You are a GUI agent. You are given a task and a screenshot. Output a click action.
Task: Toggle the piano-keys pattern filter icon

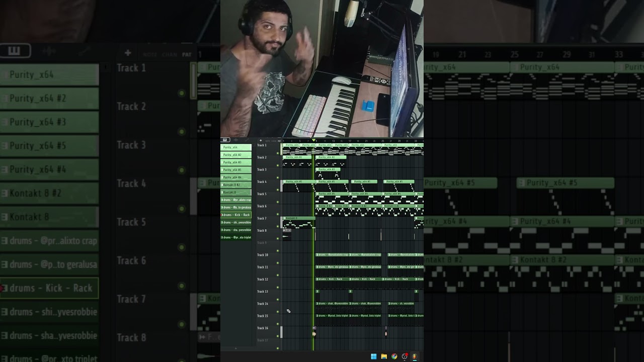(x=225, y=139)
